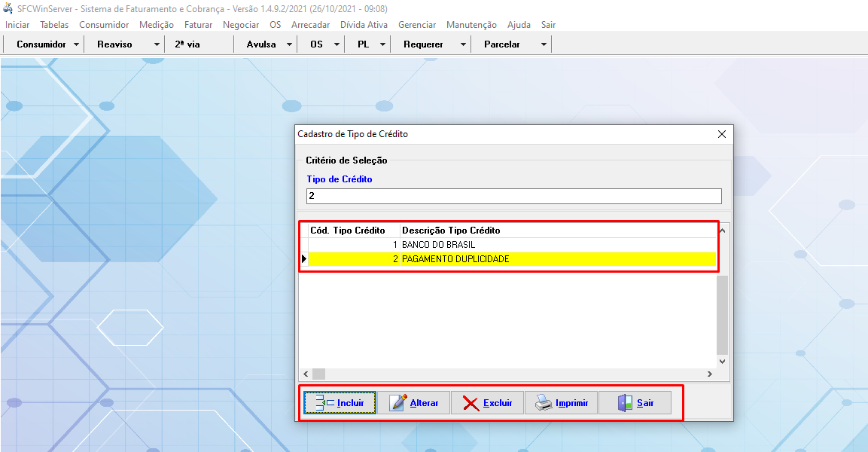
Task: Open the Parcelar dropdown arrow
Action: click(544, 44)
